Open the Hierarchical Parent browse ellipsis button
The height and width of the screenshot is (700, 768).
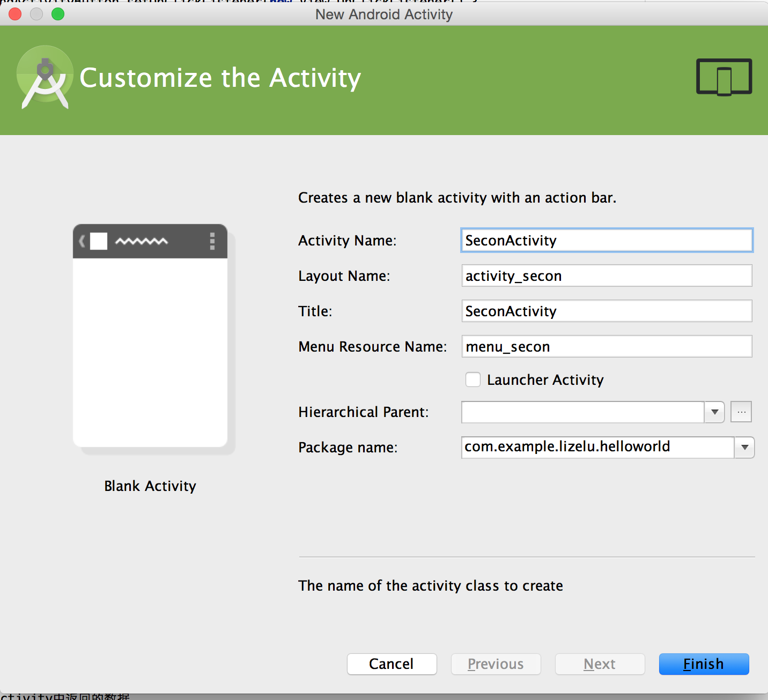coord(741,412)
